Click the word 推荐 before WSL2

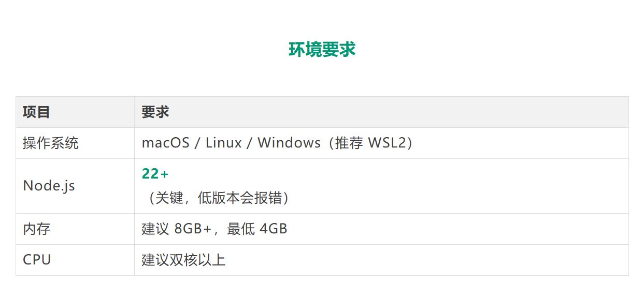click(x=349, y=143)
